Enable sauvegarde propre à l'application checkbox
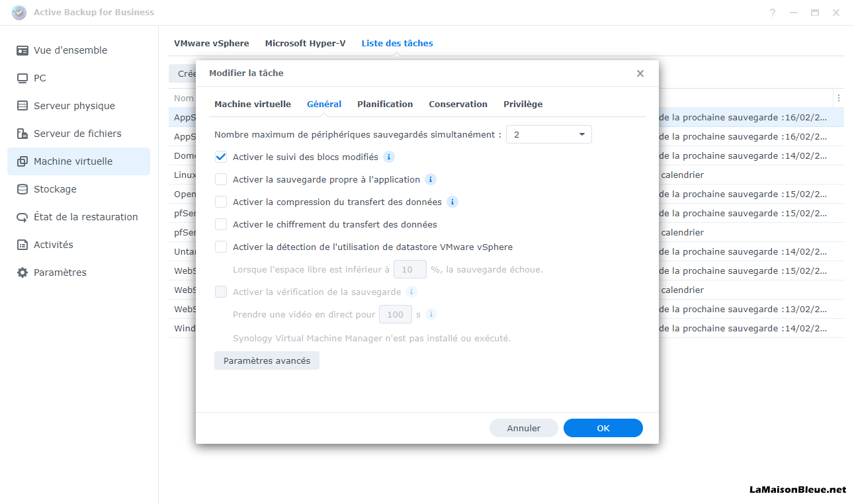The height and width of the screenshot is (504, 854). (x=221, y=180)
